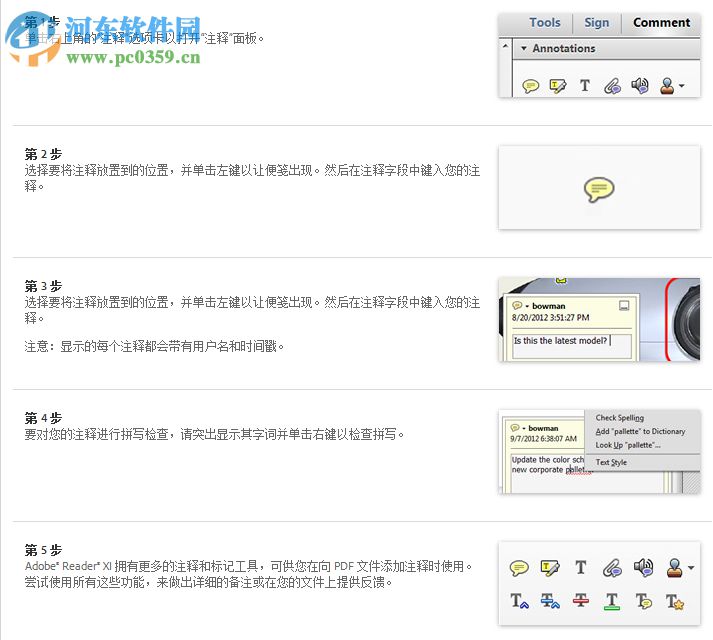Viewport: 713px width, 640px height.
Task: Click note icon in the 9/7/2012 popup
Action: click(515, 428)
